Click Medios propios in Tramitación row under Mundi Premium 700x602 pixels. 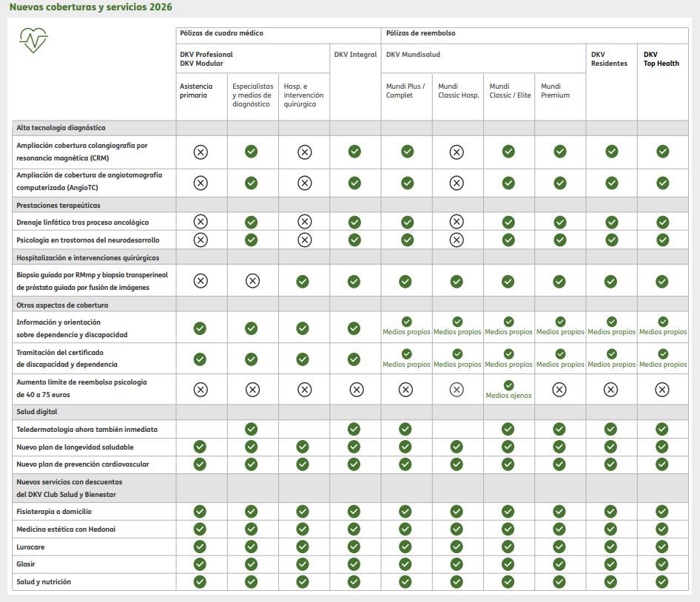pos(559,365)
